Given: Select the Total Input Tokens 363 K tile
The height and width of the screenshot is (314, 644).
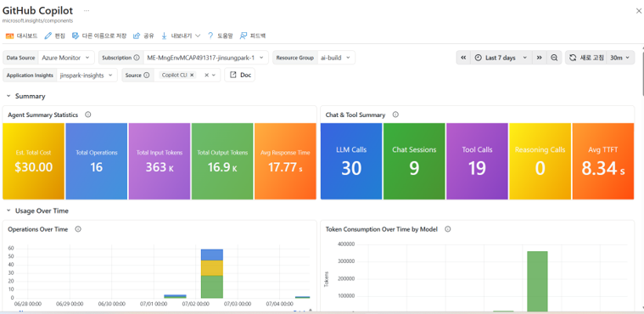Looking at the screenshot, I should (160, 161).
